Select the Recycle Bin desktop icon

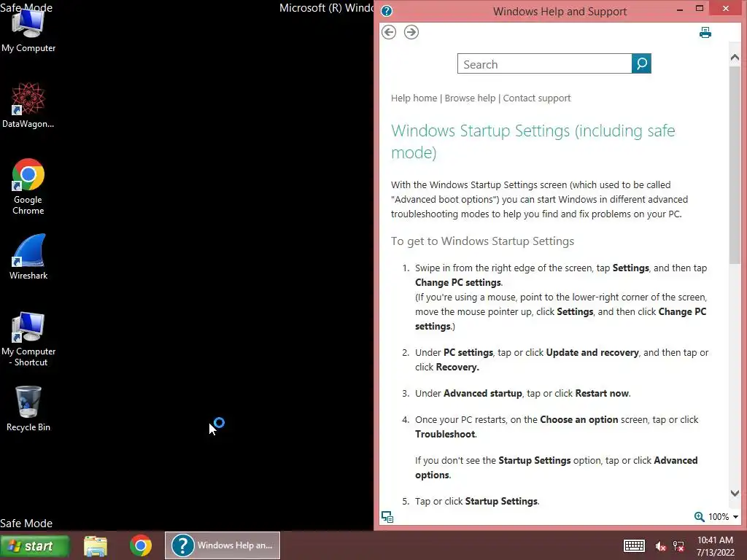pos(28,409)
